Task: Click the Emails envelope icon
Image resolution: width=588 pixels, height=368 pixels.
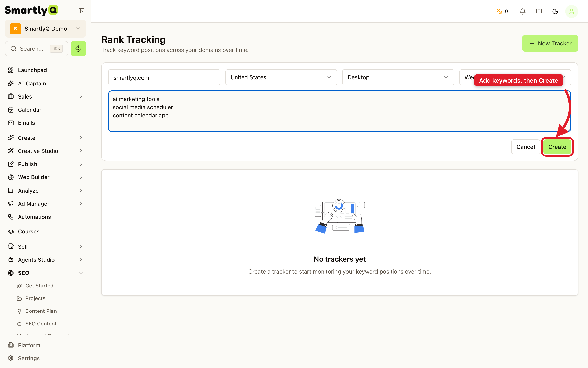Action: coord(11,123)
